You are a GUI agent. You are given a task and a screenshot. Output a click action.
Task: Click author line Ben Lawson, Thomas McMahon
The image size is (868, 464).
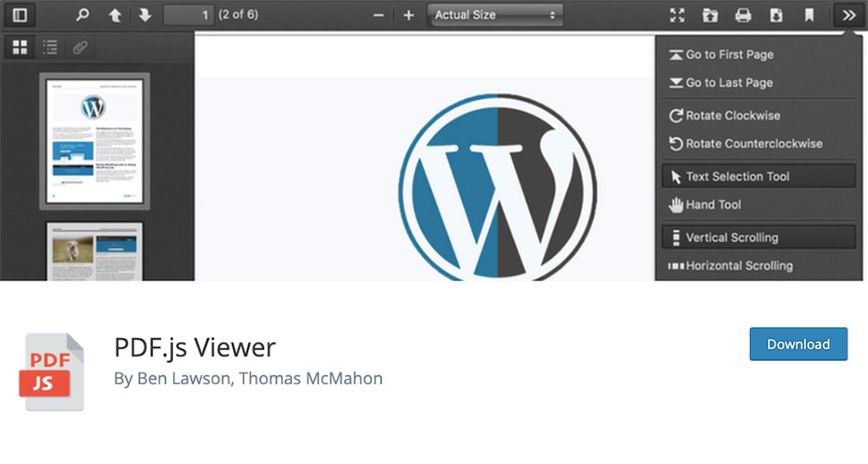[x=248, y=379]
